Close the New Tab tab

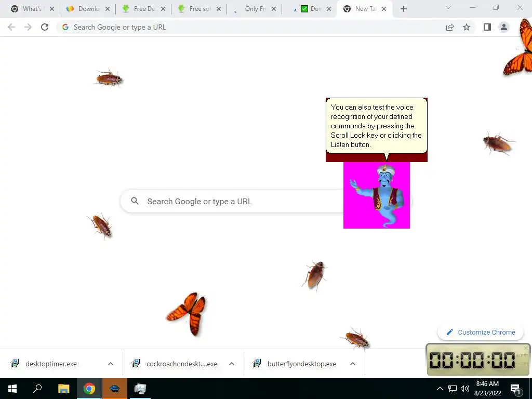point(384,9)
